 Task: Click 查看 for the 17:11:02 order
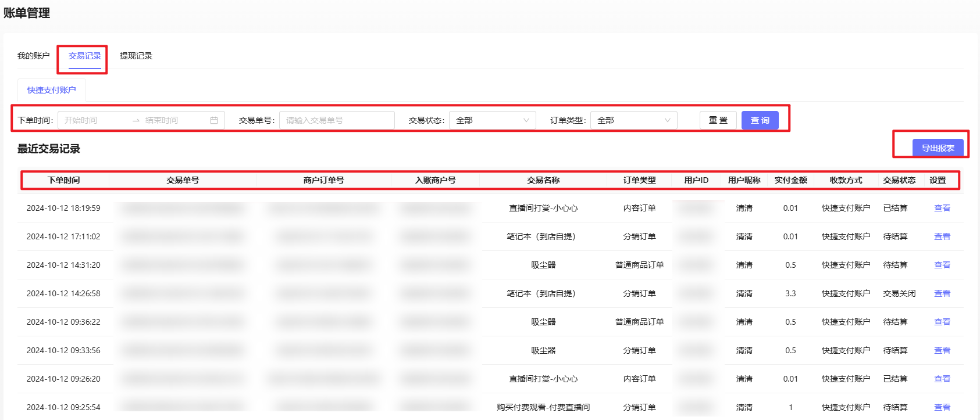coord(942,236)
